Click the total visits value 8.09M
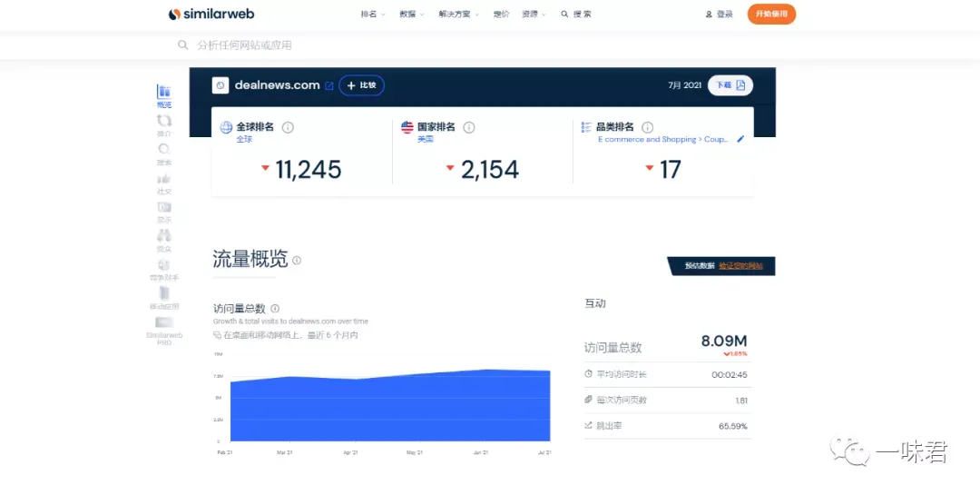Image resolution: width=980 pixels, height=495 pixels. (724, 342)
